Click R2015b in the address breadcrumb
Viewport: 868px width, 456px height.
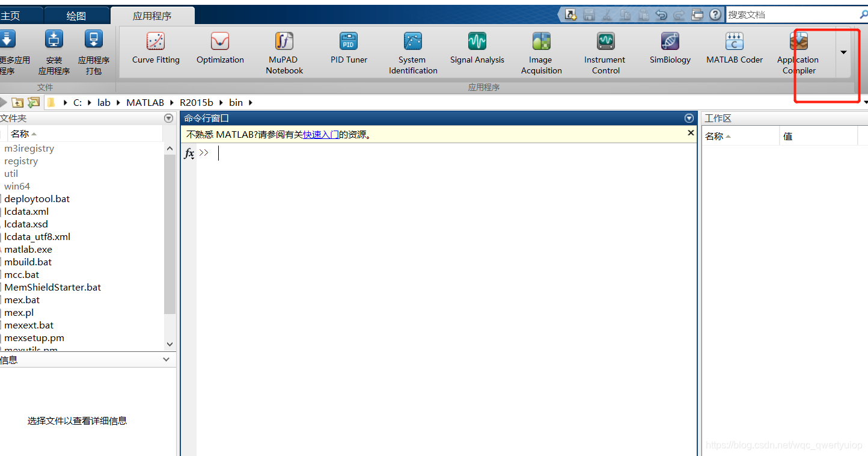pyautogui.click(x=197, y=103)
